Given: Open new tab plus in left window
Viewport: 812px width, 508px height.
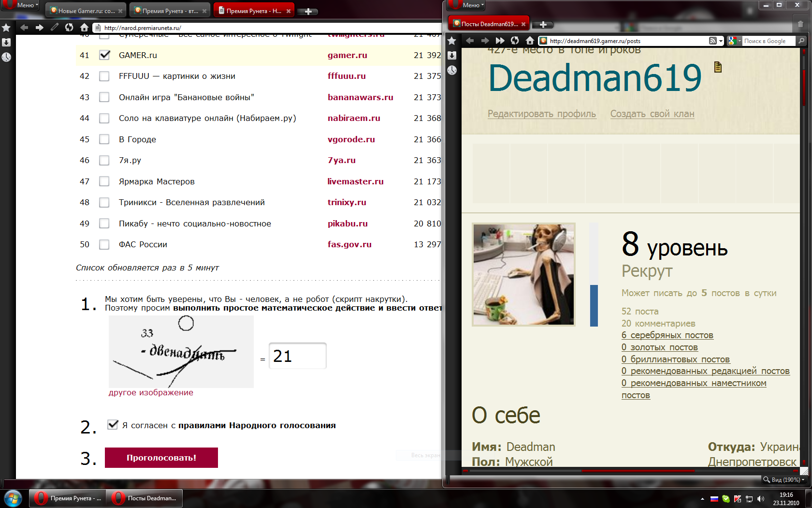Looking at the screenshot, I should tap(308, 11).
